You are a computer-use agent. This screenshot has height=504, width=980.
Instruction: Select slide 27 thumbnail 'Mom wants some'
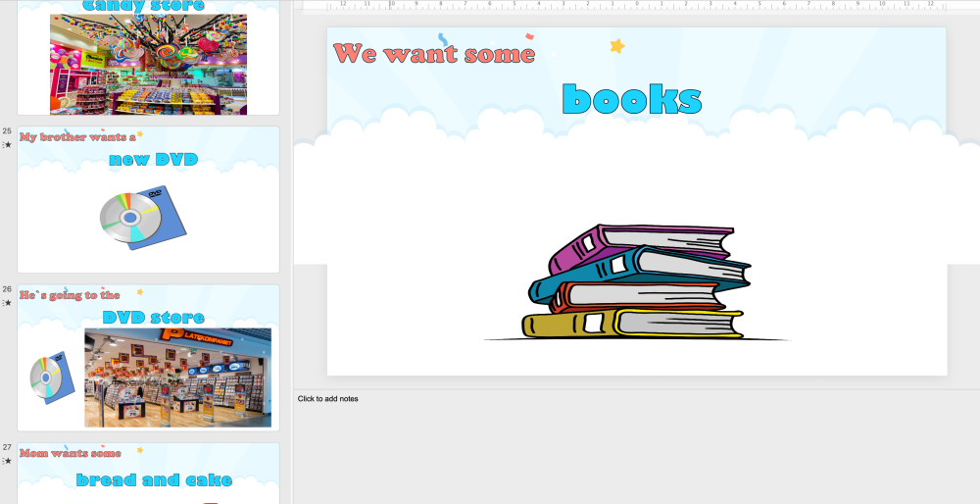tap(148, 474)
